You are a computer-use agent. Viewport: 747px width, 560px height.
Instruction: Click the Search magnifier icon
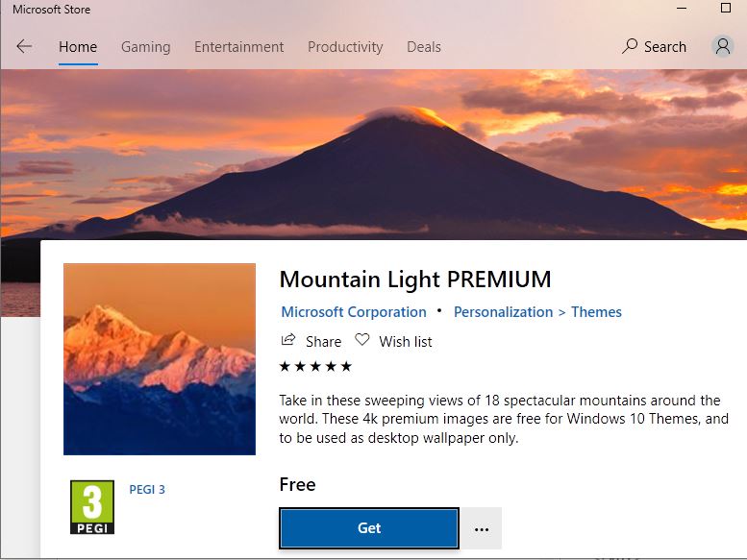pos(630,46)
